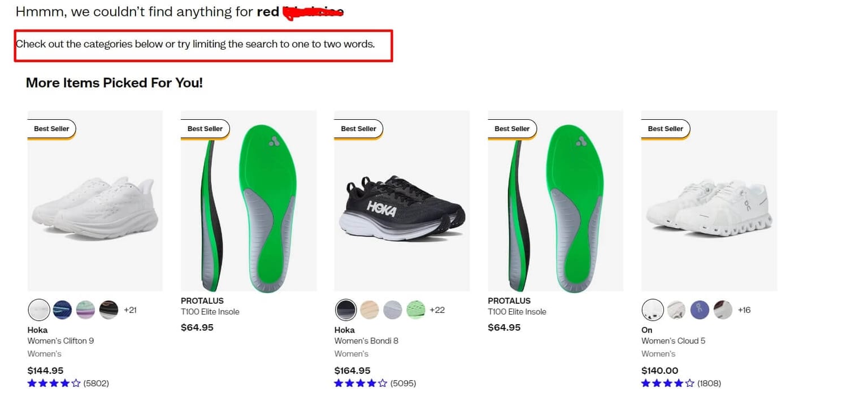This screenshot has height=410, width=868.
Task: View the 5802 reviews star rating
Action: point(54,383)
